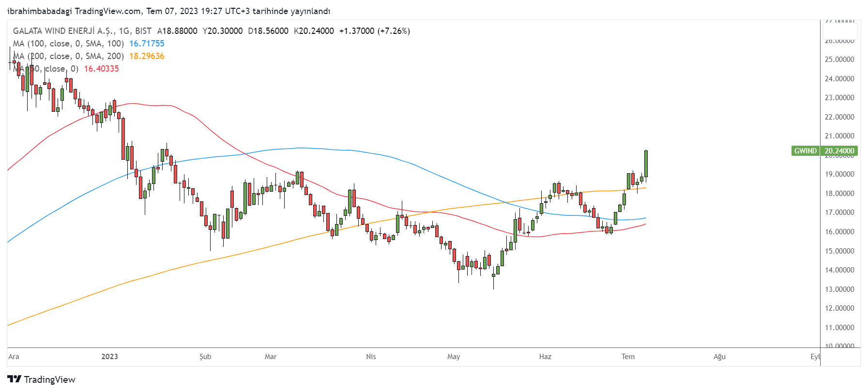Click the 13.00000 price axis label
Image resolution: width=868 pixels, height=392 pixels.
[x=839, y=289]
